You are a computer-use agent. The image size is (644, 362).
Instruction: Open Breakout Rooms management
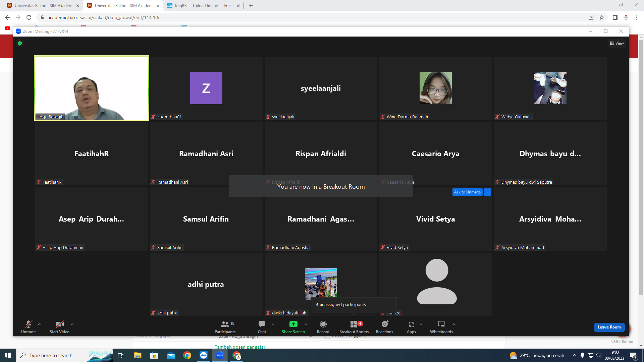(354, 327)
